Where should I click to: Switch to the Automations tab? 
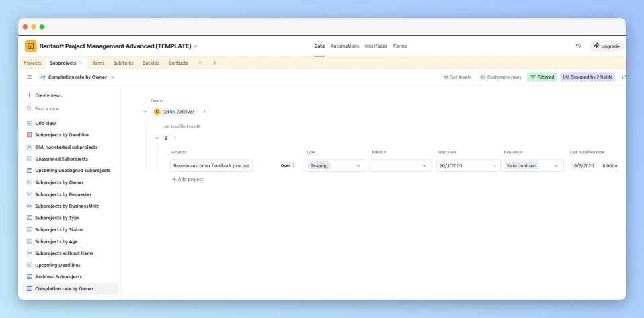(x=345, y=46)
